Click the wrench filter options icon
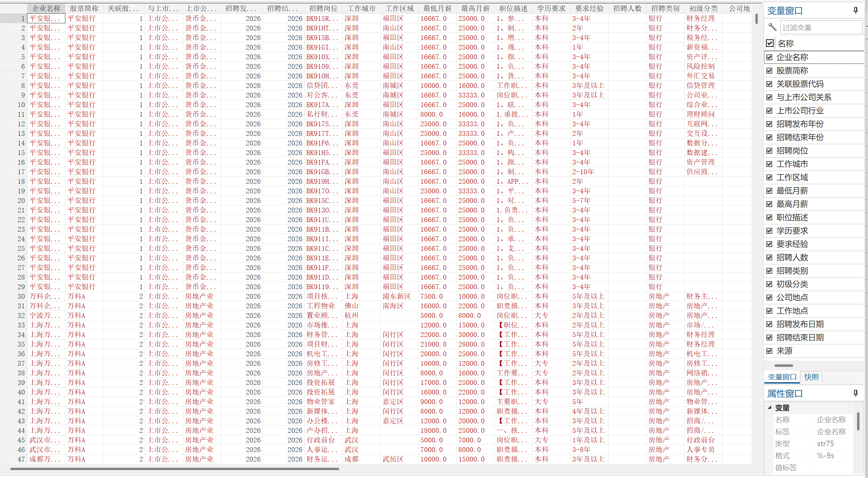This screenshot has height=478, width=868. click(772, 27)
